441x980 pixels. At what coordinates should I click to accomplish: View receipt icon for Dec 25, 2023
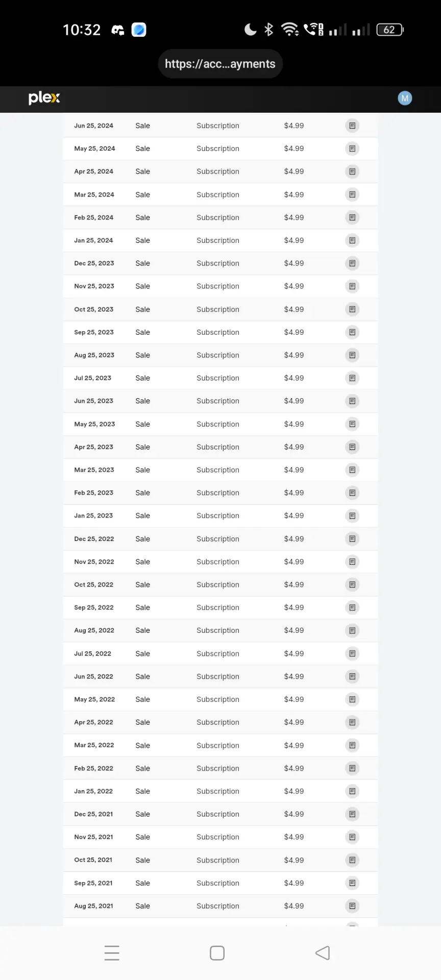point(352,263)
